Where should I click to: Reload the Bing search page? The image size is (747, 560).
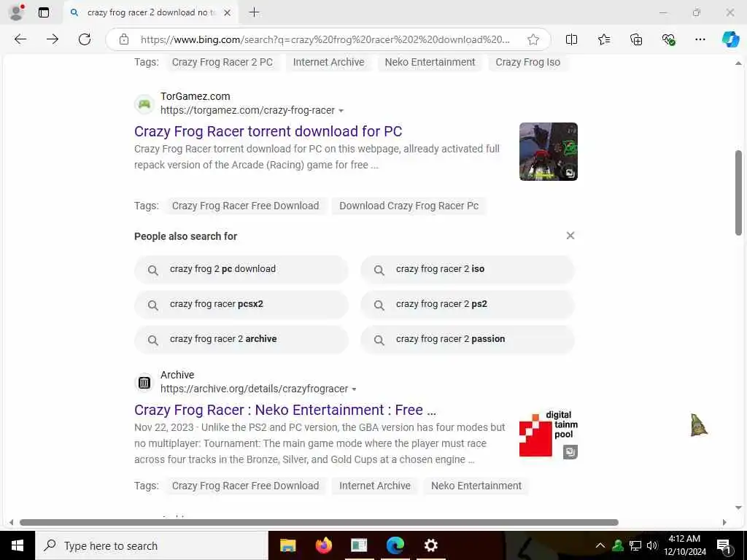click(85, 39)
